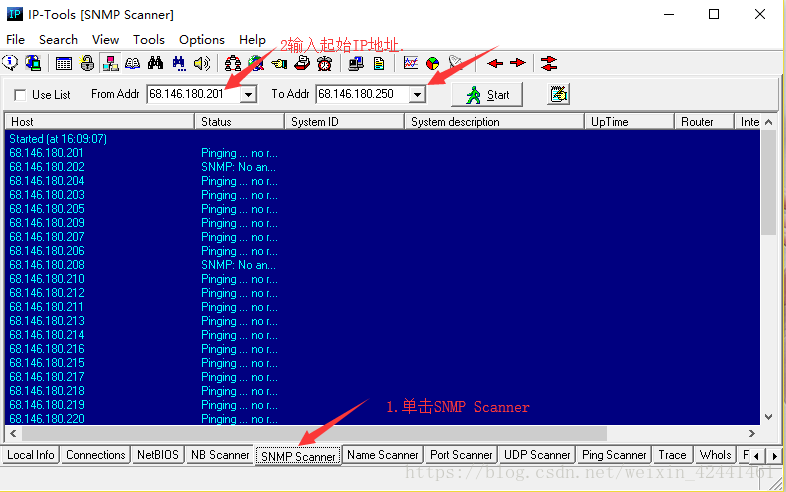
Task: Enable the Use List checkbox
Action: click(x=20, y=95)
